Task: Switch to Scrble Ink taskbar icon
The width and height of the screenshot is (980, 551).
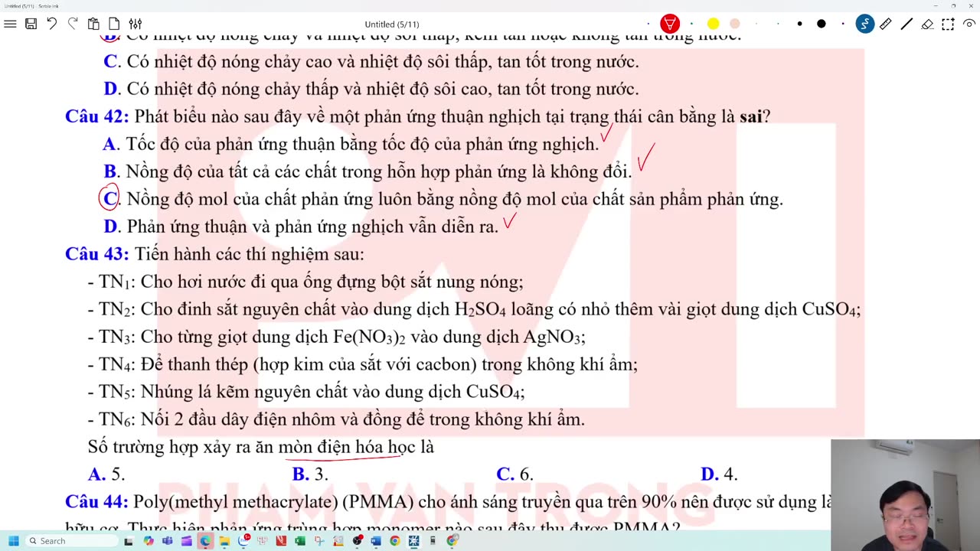Action: pos(413,541)
